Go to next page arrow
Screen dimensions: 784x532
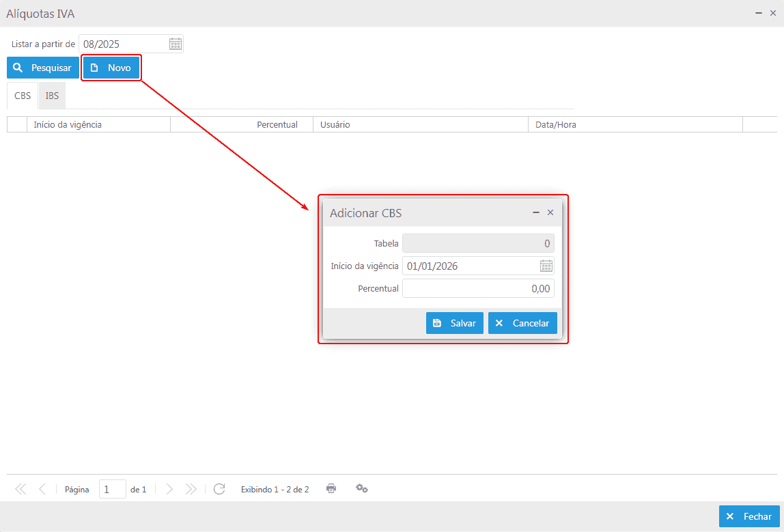[169, 489]
